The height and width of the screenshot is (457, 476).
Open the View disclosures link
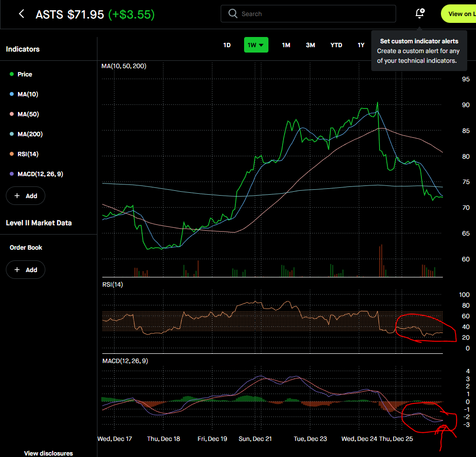coord(49,453)
